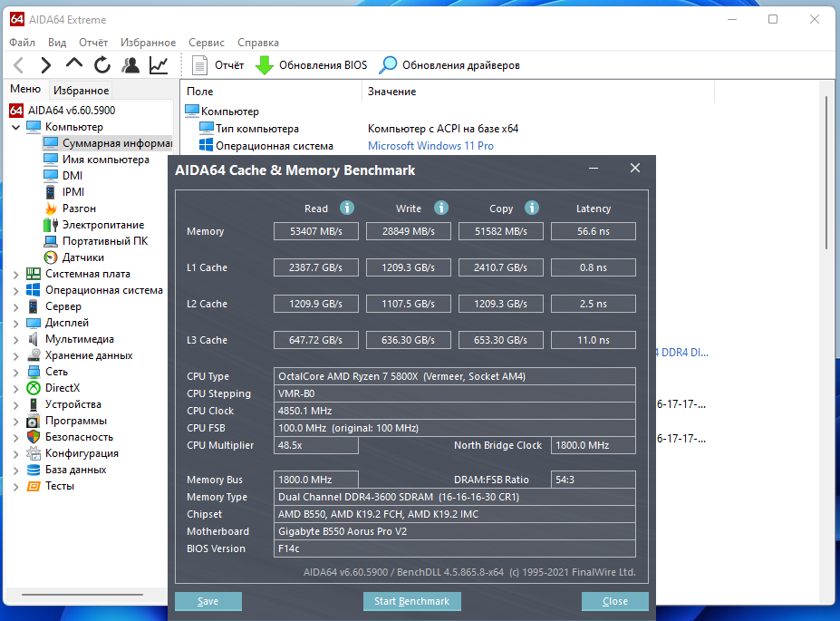This screenshot has width=840, height=621.
Task: Click the sidebar horizontal scrollbar
Action: tap(82, 594)
